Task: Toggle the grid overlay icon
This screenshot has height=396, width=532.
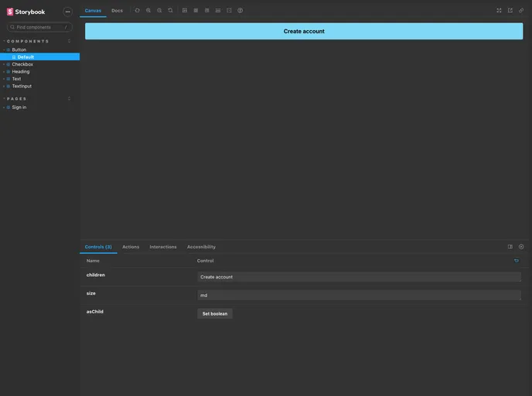Action: point(196,11)
